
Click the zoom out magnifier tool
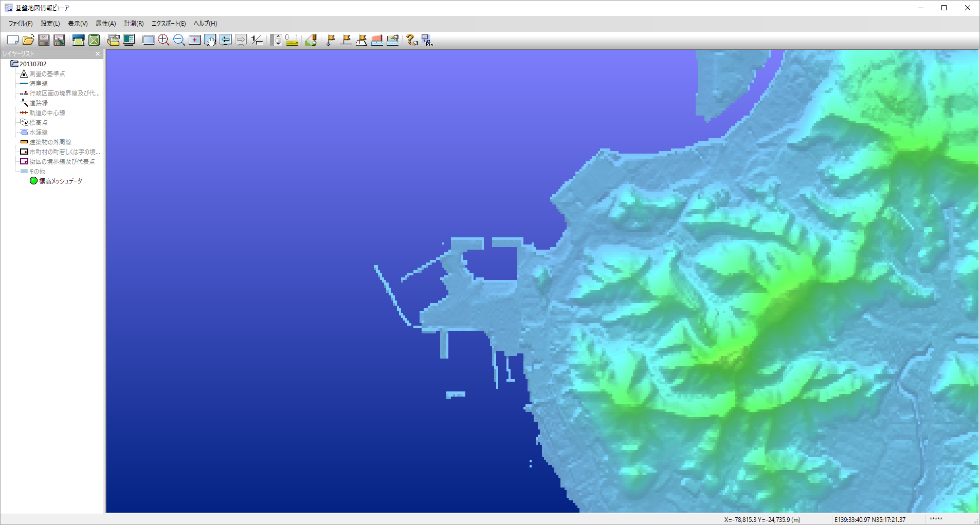point(179,40)
